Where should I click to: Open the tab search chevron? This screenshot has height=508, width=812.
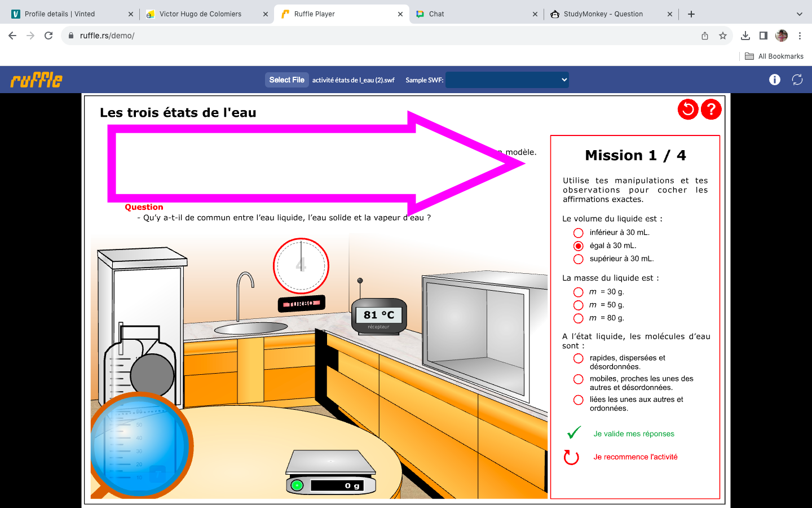point(799,14)
